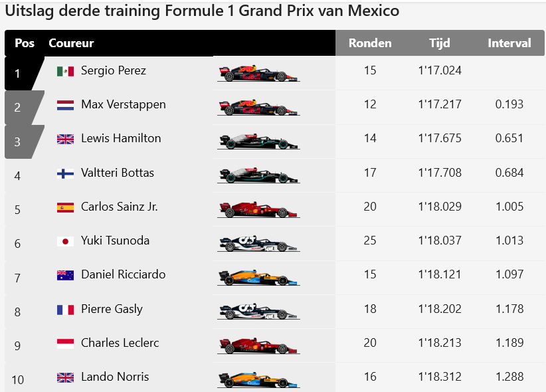Click the Spanish flag by Carlos Sainz Jr.
This screenshot has width=546, height=392.
pos(65,207)
